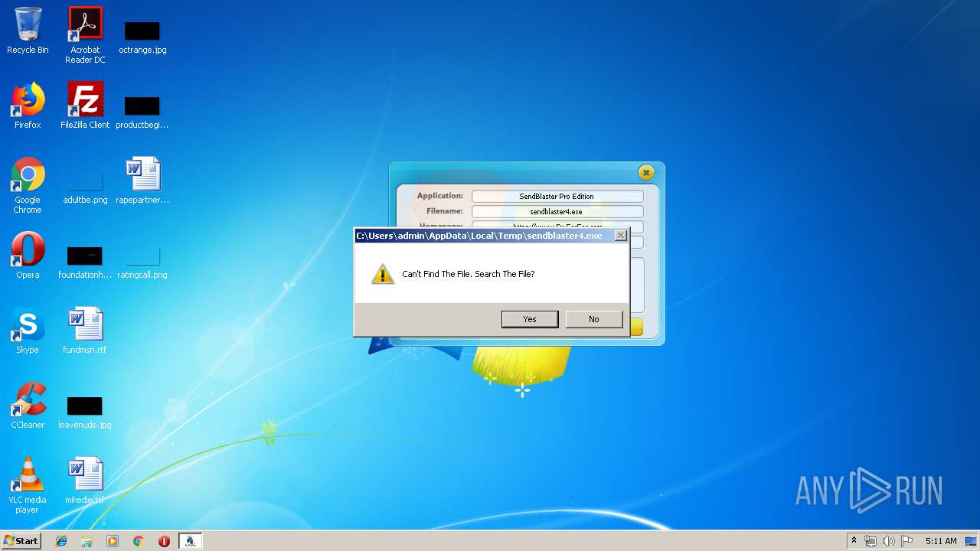The width and height of the screenshot is (980, 551).
Task: Select fundmsn.rtf document icon
Action: click(85, 331)
